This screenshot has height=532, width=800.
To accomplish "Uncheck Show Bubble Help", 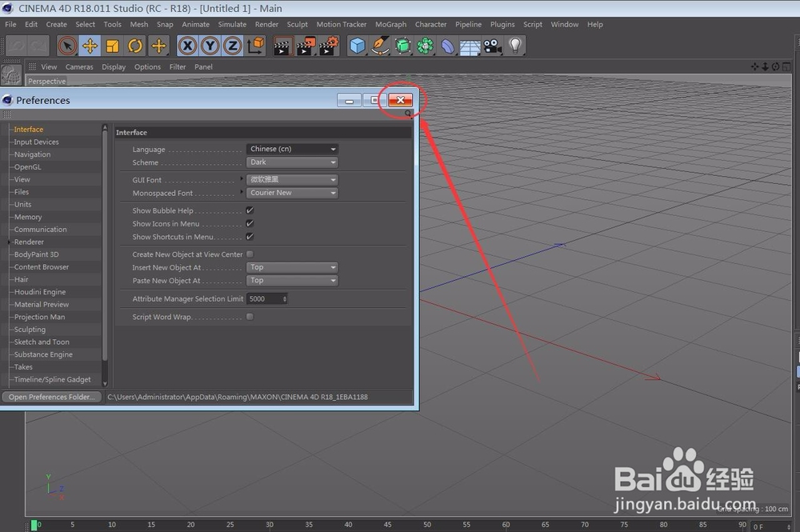I will (x=250, y=210).
